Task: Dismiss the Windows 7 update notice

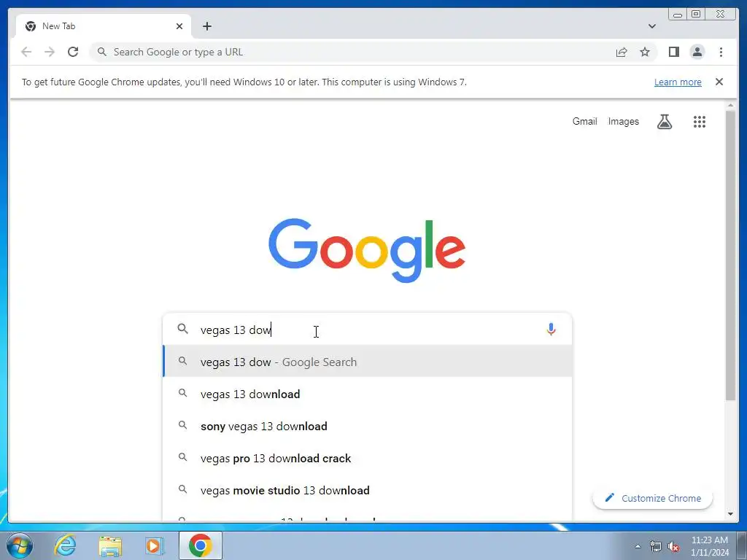Action: (719, 82)
